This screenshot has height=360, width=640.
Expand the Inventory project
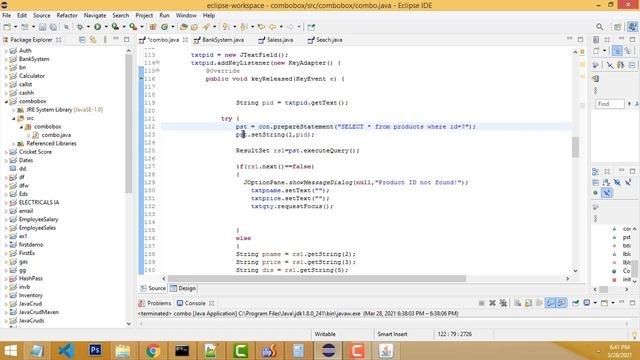pyautogui.click(x=6, y=295)
